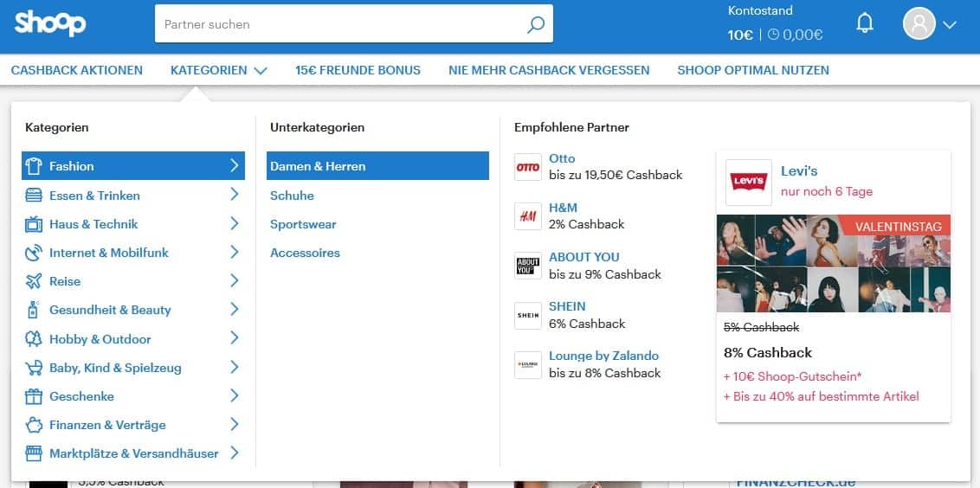
Task: Click the Hobby & Outdoor tree icon
Action: [x=33, y=338]
